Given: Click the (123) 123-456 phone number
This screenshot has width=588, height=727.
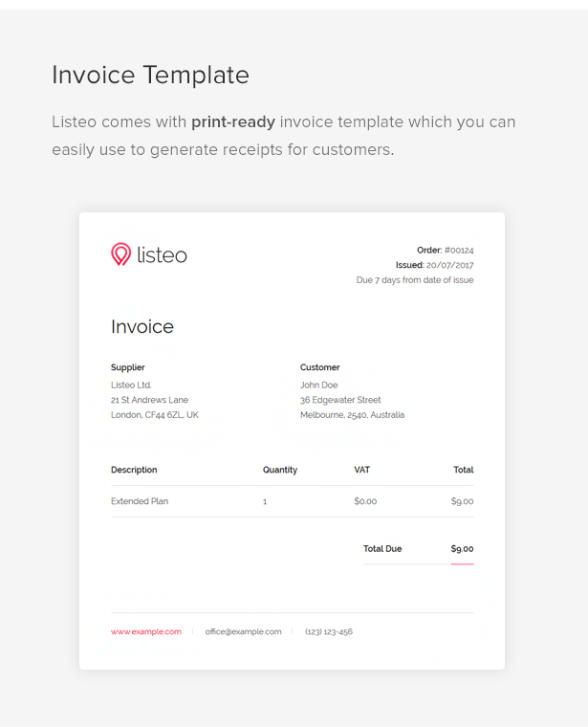Looking at the screenshot, I should pos(329,631).
